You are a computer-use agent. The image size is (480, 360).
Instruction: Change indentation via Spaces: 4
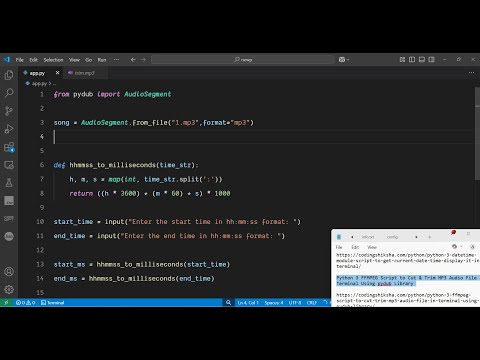point(274,303)
